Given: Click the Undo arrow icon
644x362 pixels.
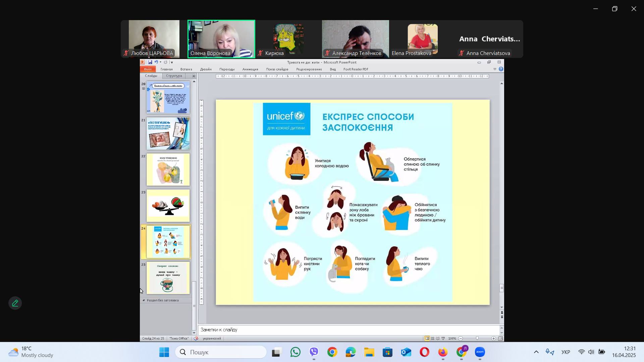Looking at the screenshot, I should pyautogui.click(x=156, y=62).
